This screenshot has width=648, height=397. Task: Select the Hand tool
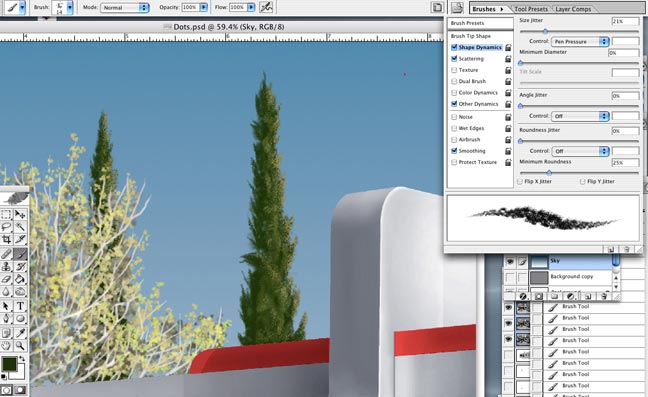click(x=6, y=345)
